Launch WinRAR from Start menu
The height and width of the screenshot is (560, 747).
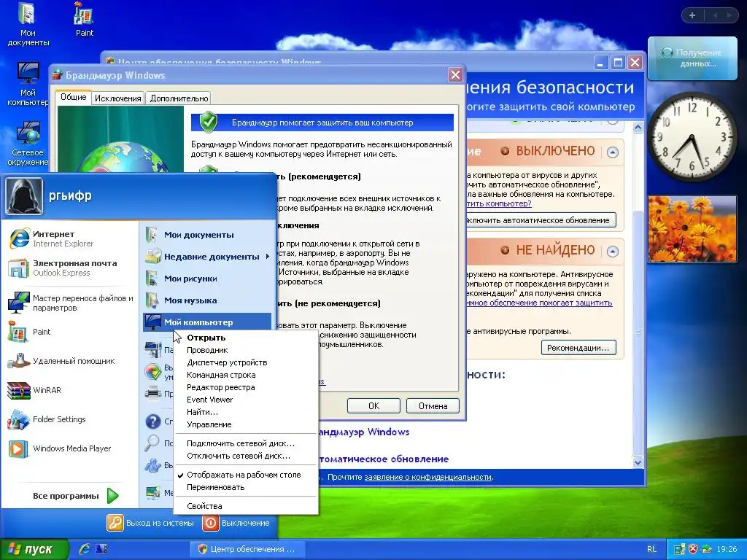pyautogui.click(x=34, y=390)
